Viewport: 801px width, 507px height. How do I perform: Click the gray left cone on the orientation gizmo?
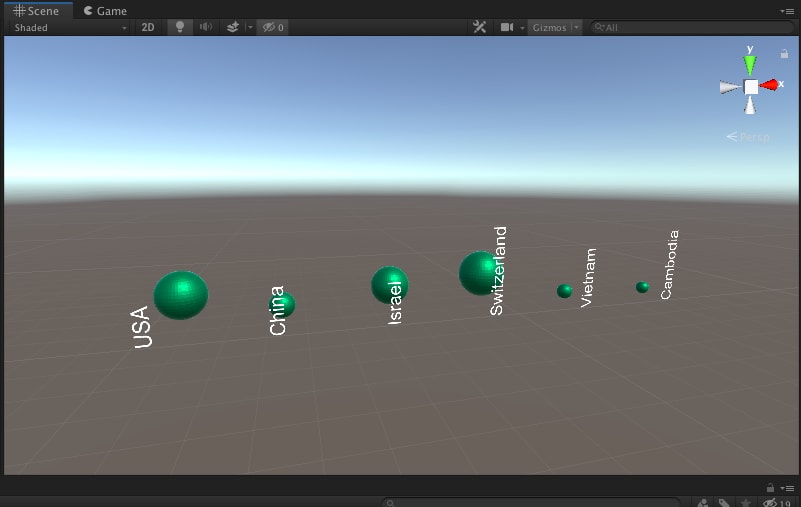730,87
